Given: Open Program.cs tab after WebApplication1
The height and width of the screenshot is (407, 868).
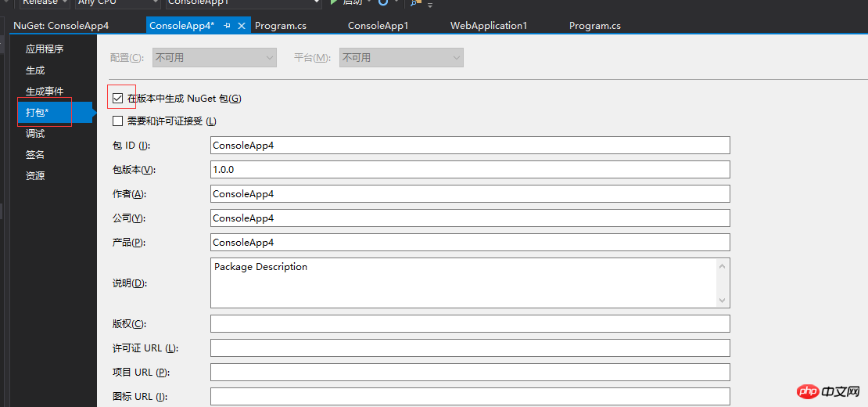Looking at the screenshot, I should click(595, 26).
